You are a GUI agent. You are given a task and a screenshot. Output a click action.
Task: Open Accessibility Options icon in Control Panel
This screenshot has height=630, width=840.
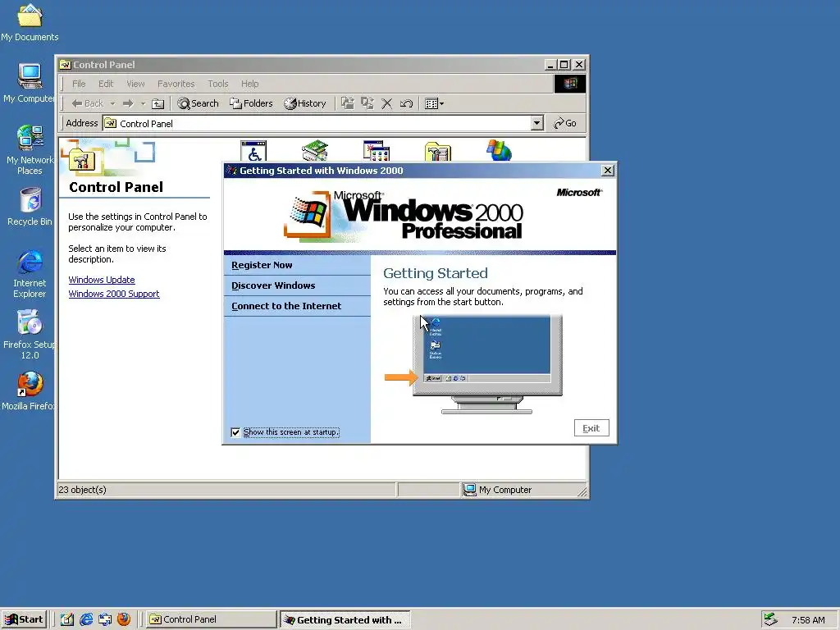(253, 151)
